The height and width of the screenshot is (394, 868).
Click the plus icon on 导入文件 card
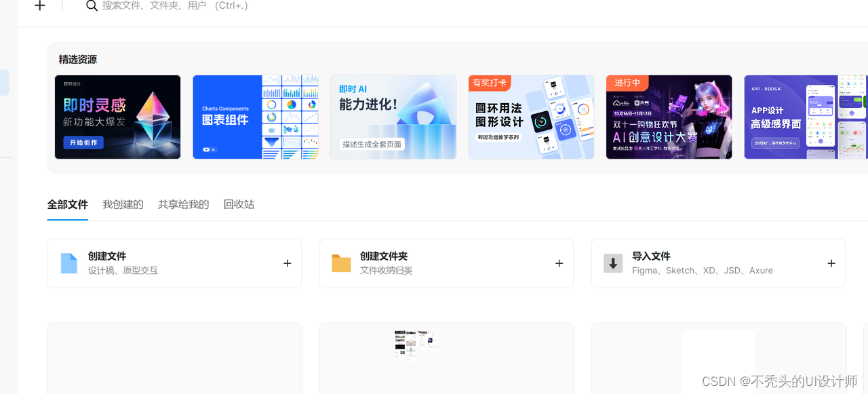pyautogui.click(x=831, y=263)
